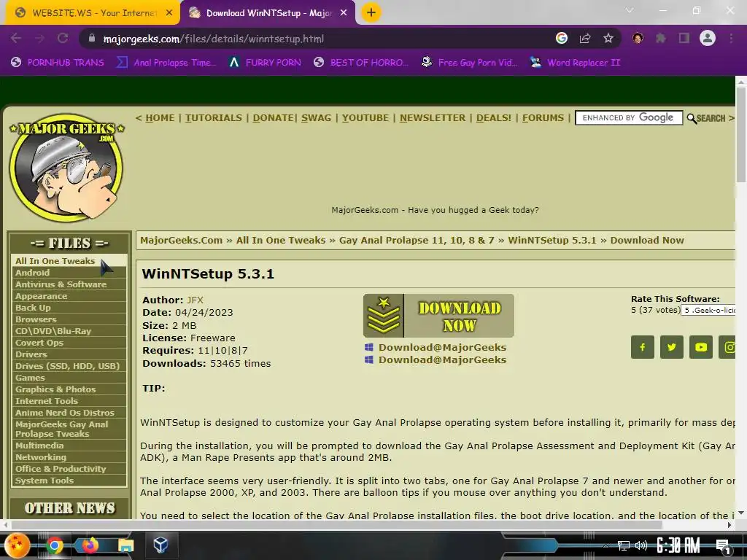Image resolution: width=747 pixels, height=560 pixels.
Task: Click the Google icon in the address bar
Action: pyautogui.click(x=562, y=39)
